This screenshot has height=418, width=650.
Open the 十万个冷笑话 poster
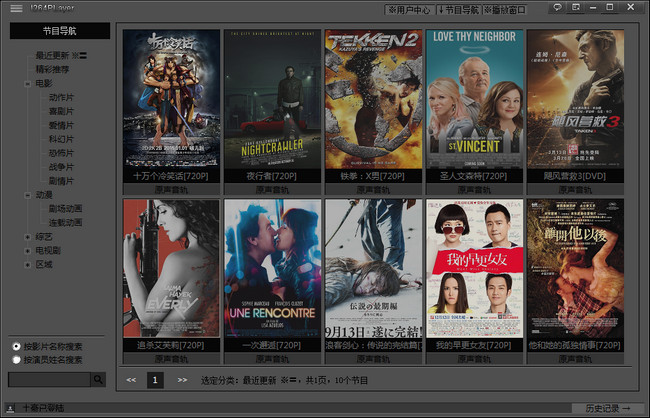(x=171, y=99)
